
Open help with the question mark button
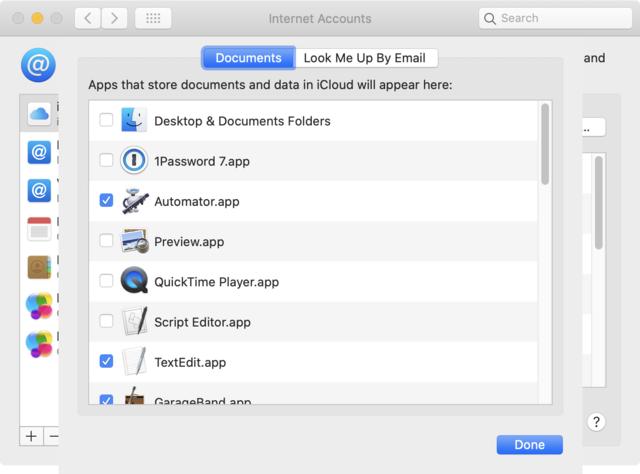point(596,422)
